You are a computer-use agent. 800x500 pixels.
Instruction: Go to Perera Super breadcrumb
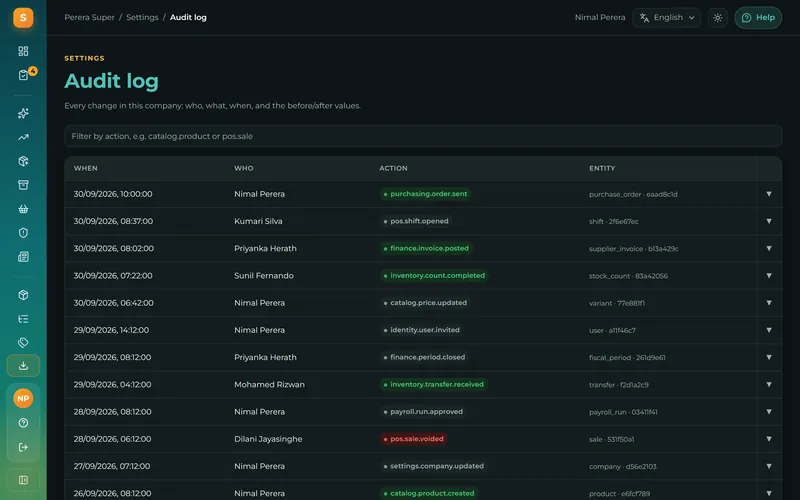pos(89,17)
